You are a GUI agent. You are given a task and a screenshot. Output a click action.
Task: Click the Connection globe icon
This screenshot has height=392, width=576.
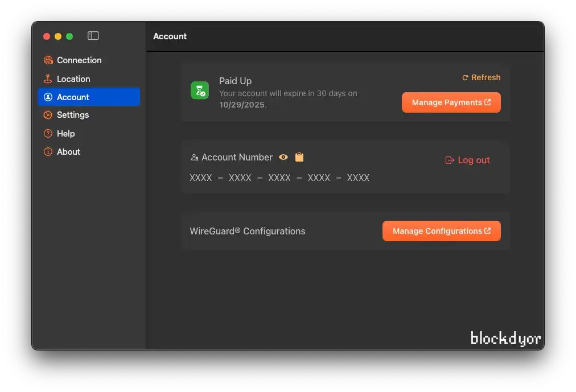(48, 60)
